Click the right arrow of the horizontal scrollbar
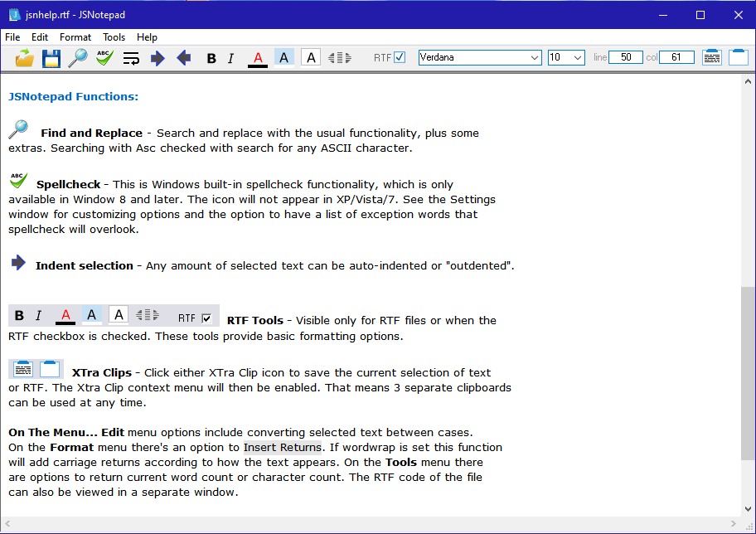The width and height of the screenshot is (756, 534). point(734,523)
